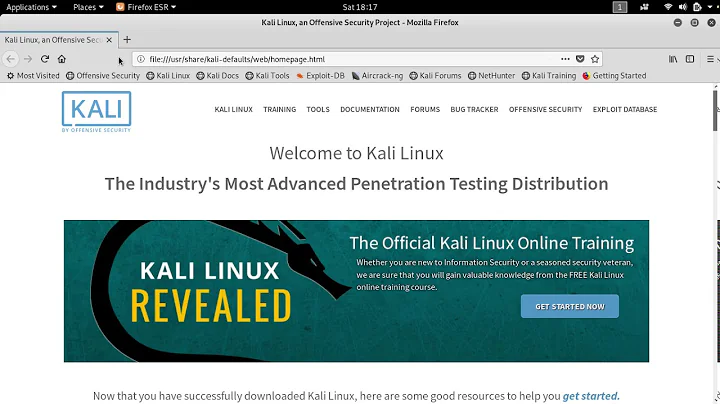This screenshot has width=720, height=404.
Task: Open the Firefox hamburger menu
Action: tap(710, 59)
